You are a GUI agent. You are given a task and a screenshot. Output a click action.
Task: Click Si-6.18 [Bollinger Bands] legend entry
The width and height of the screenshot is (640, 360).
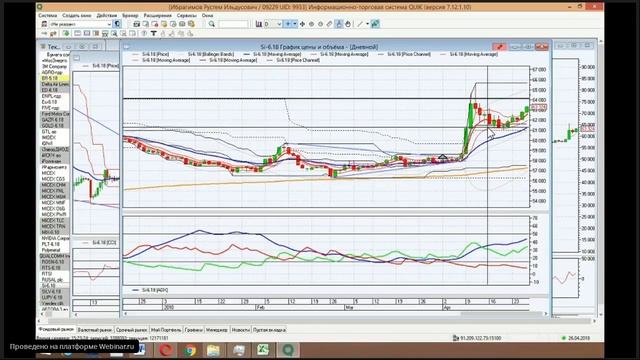click(x=211, y=54)
